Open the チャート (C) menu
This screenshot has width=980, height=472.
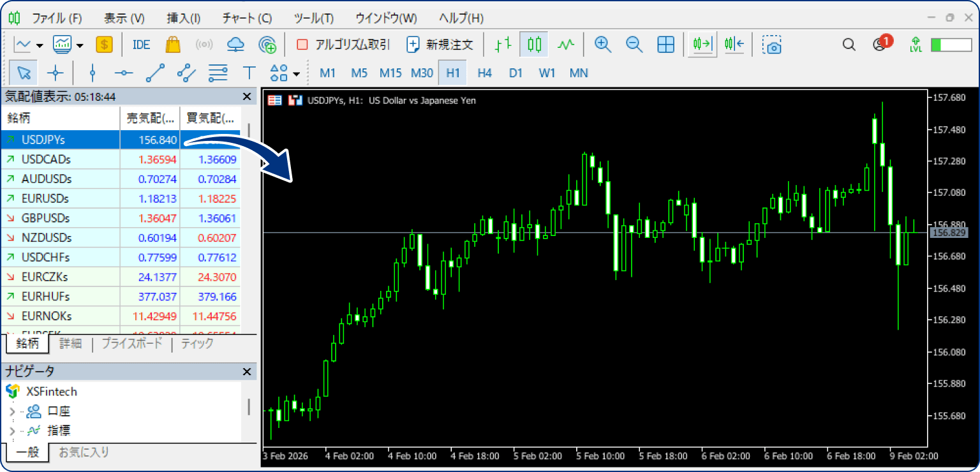coord(247,18)
